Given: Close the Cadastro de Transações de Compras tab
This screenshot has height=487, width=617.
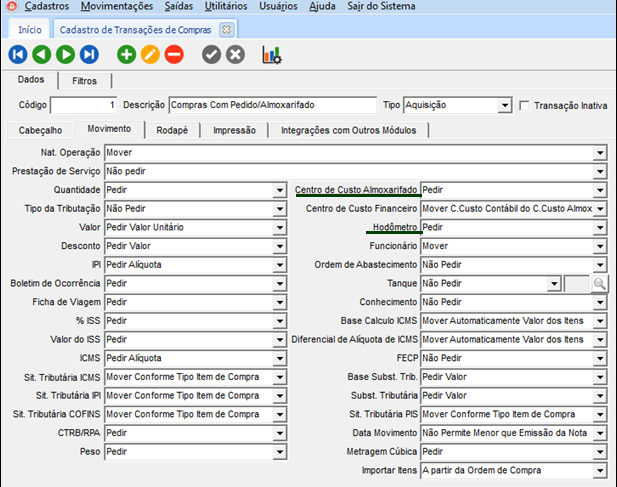Looking at the screenshot, I should 226,30.
